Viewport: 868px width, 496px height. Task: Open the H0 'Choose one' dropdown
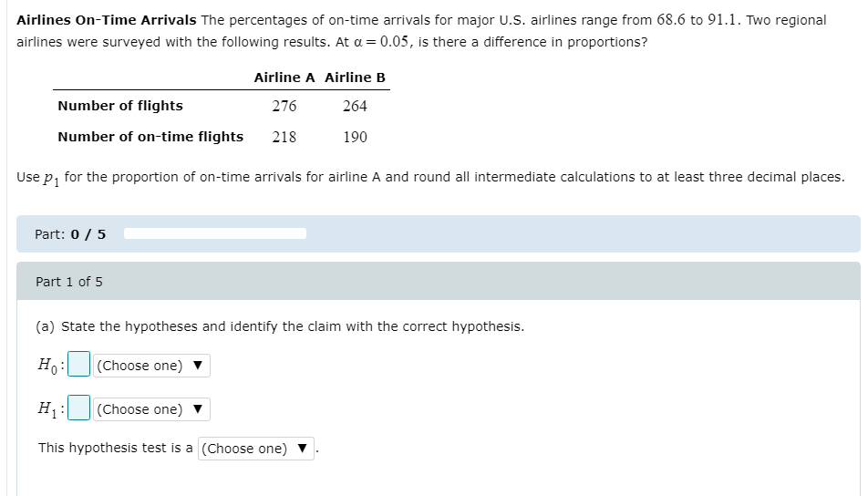click(x=151, y=366)
